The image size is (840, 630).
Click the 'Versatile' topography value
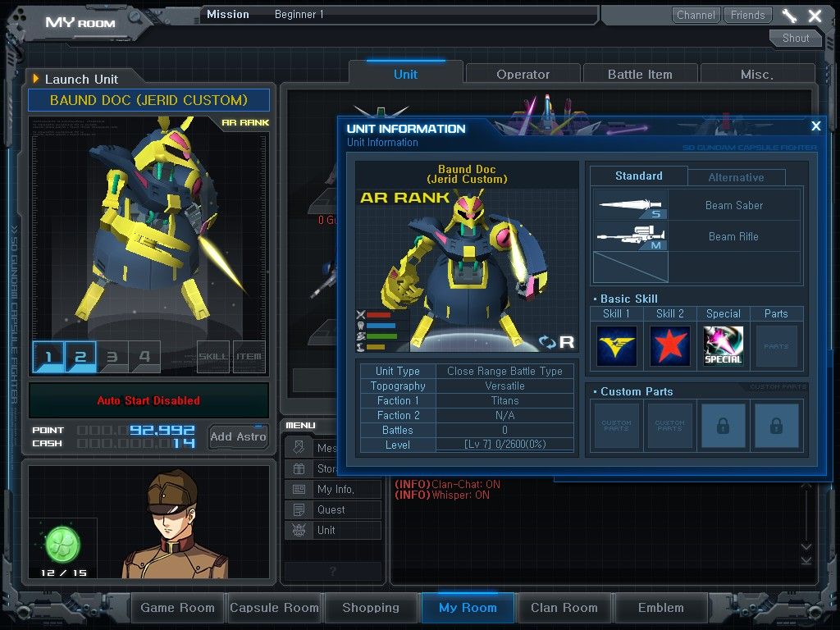click(x=504, y=386)
